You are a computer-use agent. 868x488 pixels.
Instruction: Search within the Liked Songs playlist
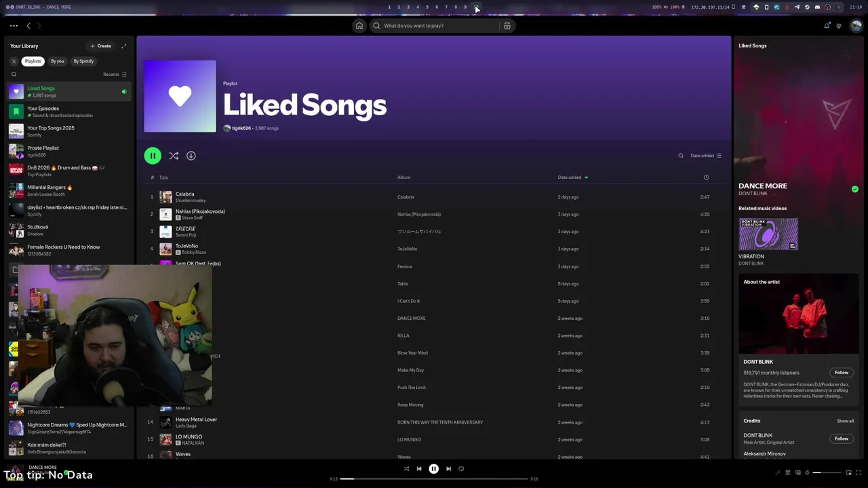pyautogui.click(x=681, y=156)
